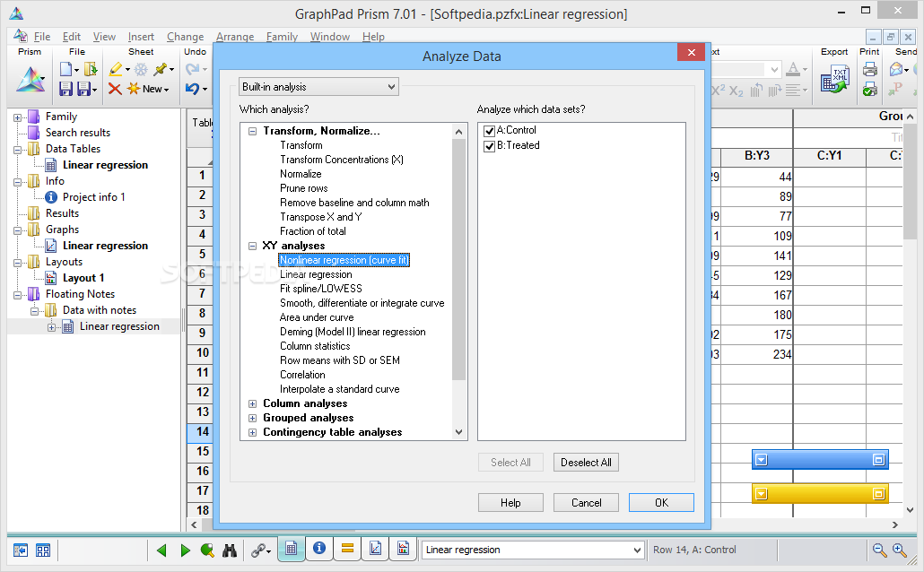Image resolution: width=924 pixels, height=572 pixels.
Task: Uncheck the A:Control data set checkbox
Action: pyautogui.click(x=489, y=131)
